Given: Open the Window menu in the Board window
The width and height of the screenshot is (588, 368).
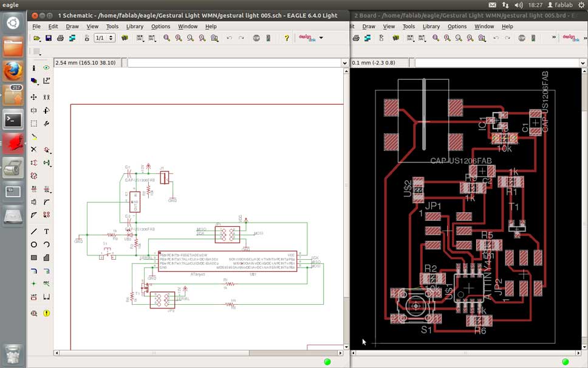Looking at the screenshot, I should (x=484, y=27).
